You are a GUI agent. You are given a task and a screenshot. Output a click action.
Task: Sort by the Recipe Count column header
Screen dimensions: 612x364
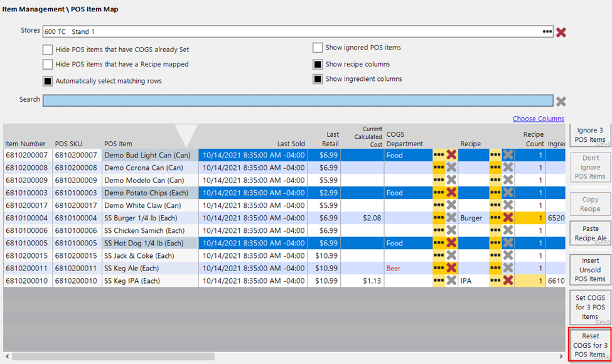point(534,139)
